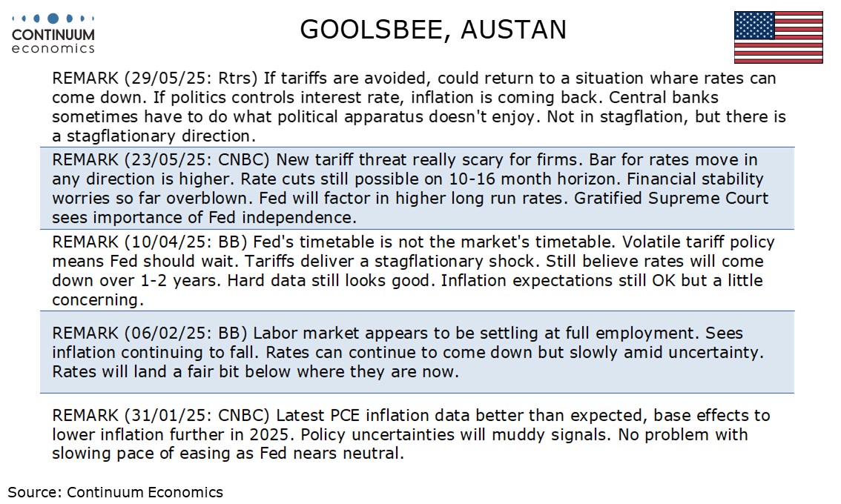This screenshot has width=841, height=504.
Task: Select the shaded labor market remark row
Action: [417, 352]
